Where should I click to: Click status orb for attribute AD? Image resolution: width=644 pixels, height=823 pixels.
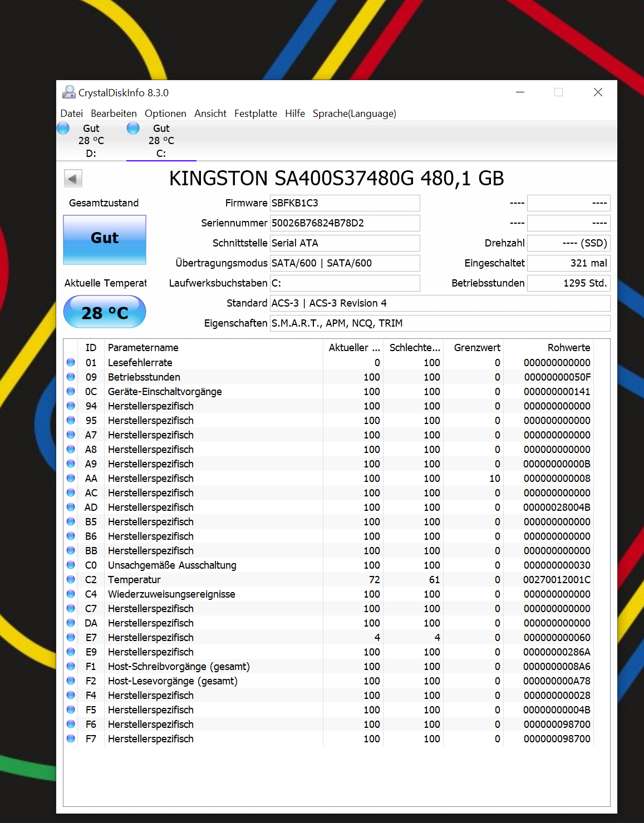coord(71,507)
